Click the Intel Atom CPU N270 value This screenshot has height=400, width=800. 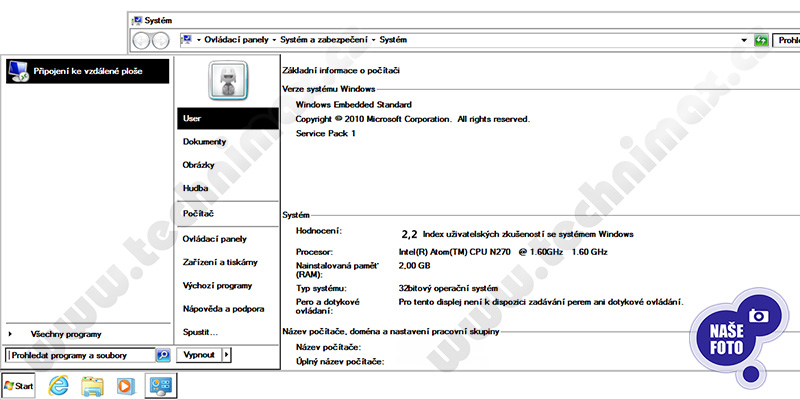tap(503, 252)
